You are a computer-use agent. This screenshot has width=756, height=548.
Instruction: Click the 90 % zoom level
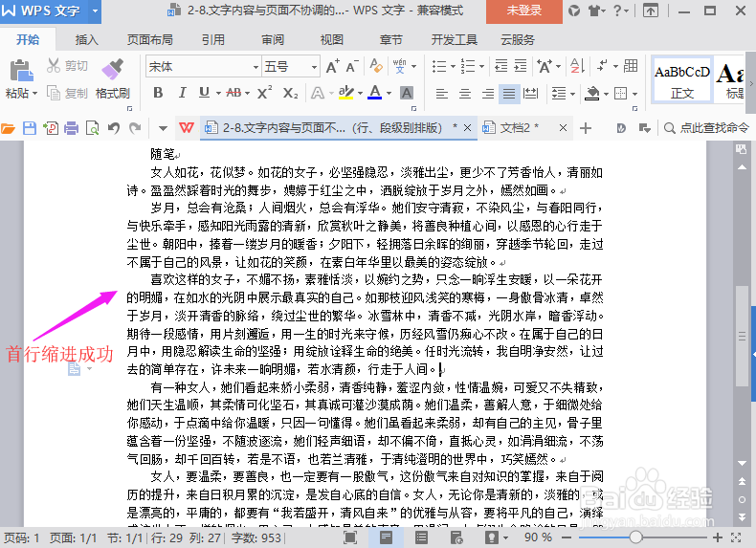[x=538, y=537]
